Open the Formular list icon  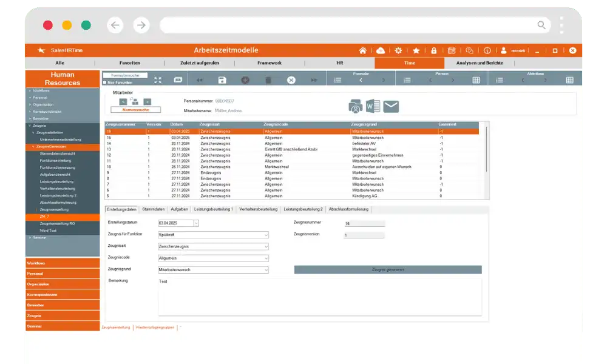(x=337, y=80)
